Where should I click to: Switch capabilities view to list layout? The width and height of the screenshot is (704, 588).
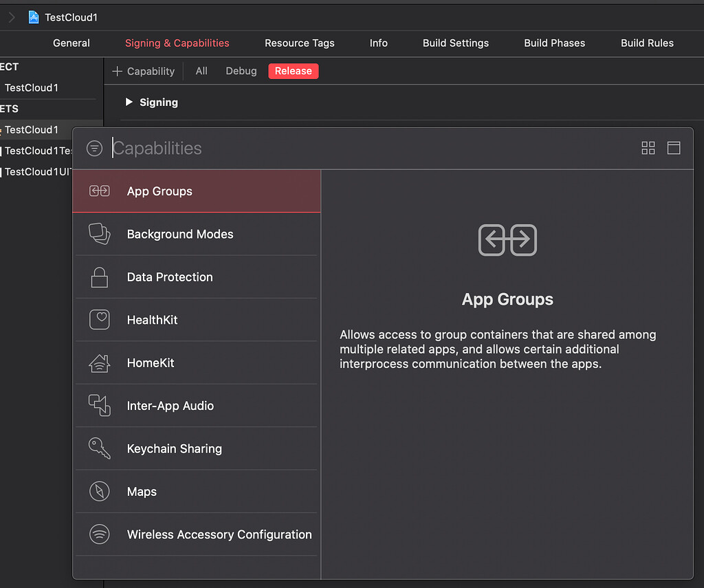673,148
